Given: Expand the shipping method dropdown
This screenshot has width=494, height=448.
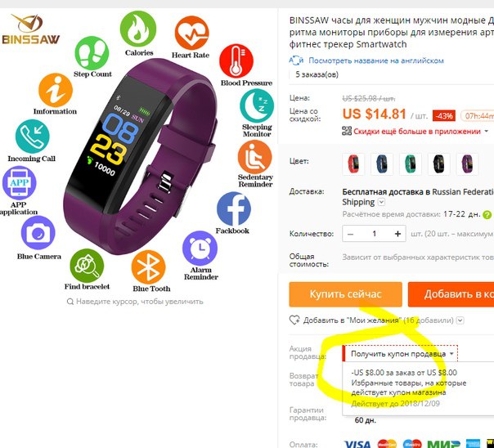Looking at the screenshot, I should (381, 202).
